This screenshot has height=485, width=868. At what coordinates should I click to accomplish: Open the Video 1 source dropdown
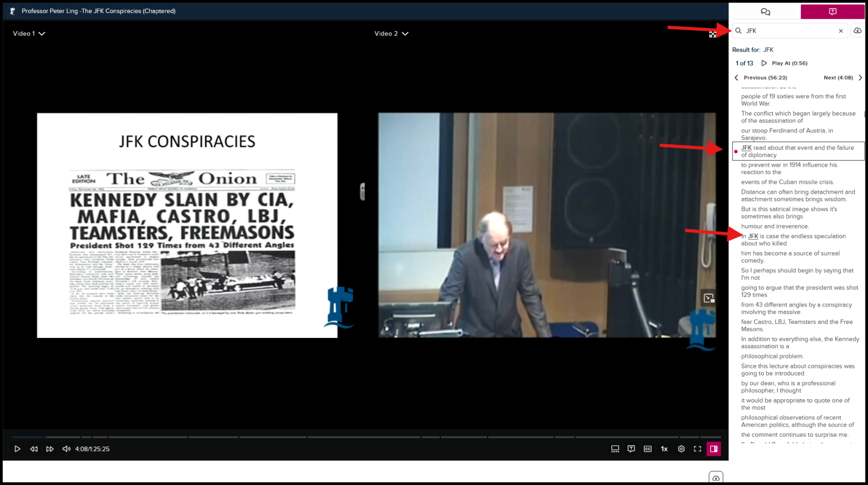29,34
